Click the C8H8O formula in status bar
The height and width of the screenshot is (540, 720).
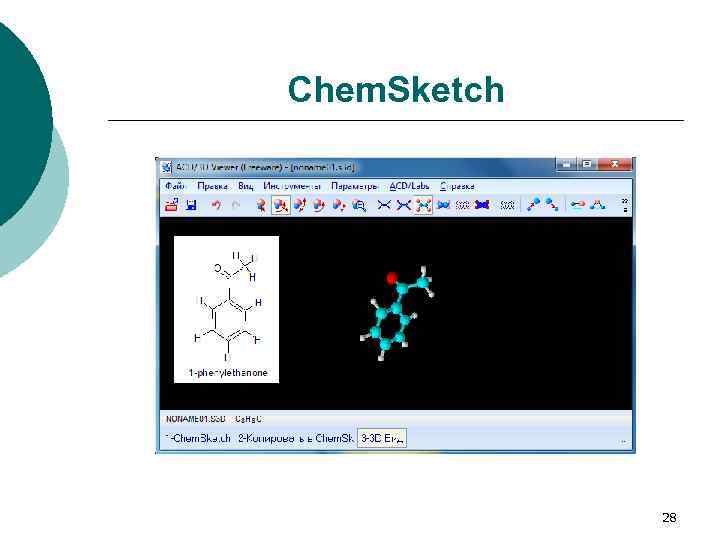pos(248,419)
